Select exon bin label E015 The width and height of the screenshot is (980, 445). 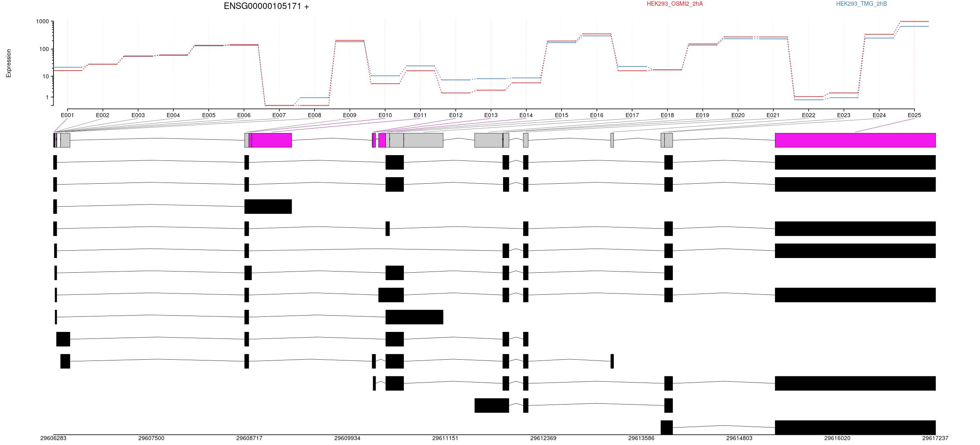(x=561, y=115)
